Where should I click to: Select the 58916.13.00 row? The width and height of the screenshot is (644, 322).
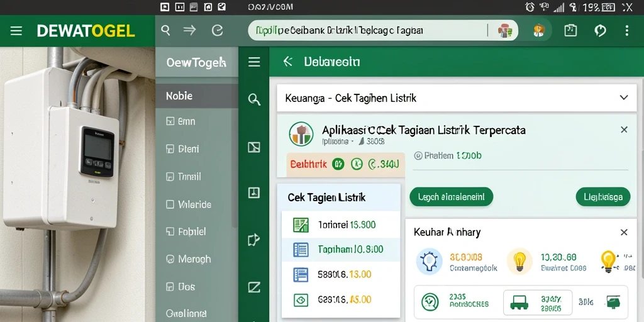[x=340, y=274]
